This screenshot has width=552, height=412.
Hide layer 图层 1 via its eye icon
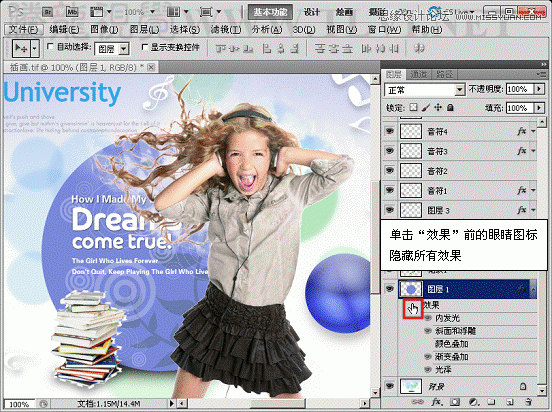(x=390, y=289)
